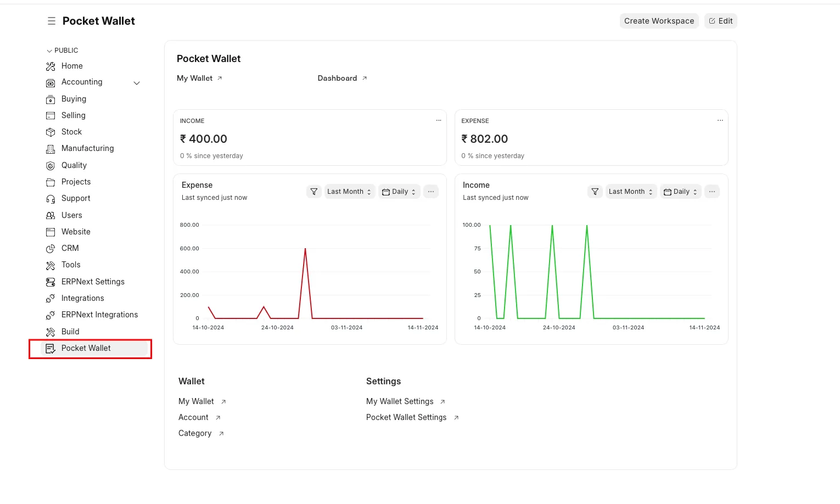840x504 pixels.
Task: Click the ERPNext Integrations icon
Action: (x=51, y=315)
